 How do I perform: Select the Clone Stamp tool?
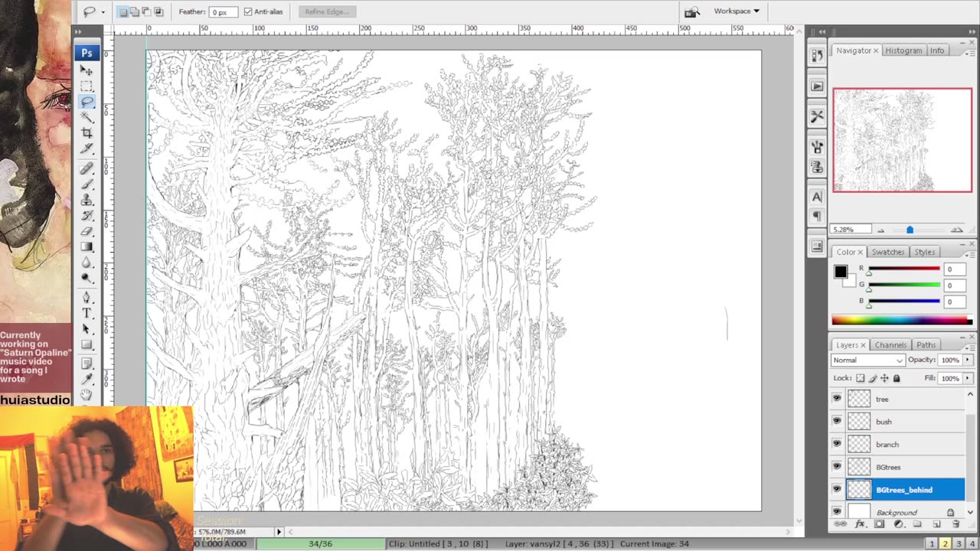87,201
